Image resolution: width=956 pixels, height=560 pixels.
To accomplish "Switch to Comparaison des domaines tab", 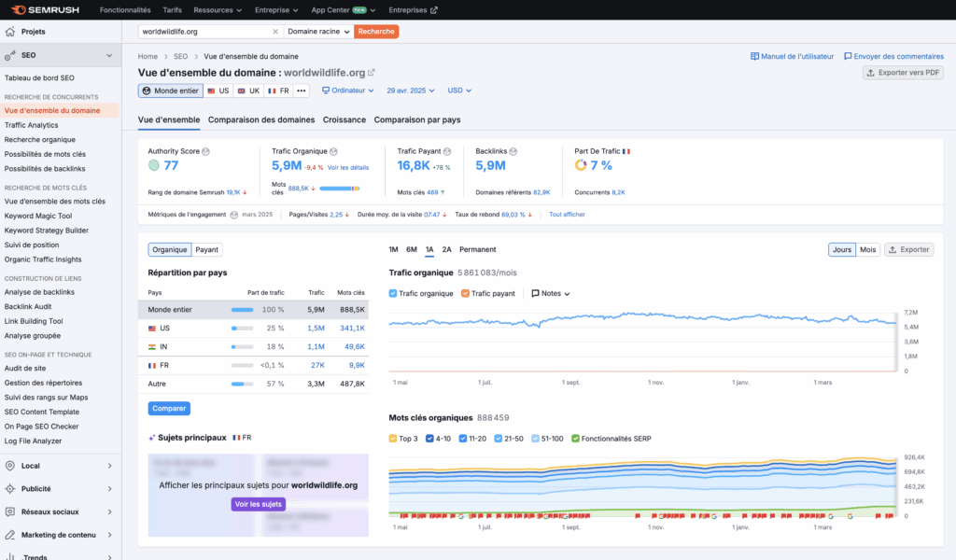I will tap(261, 120).
